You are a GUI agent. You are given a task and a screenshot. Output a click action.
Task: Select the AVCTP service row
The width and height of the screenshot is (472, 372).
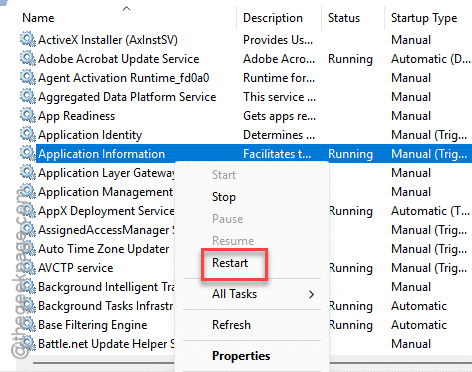coord(76,268)
